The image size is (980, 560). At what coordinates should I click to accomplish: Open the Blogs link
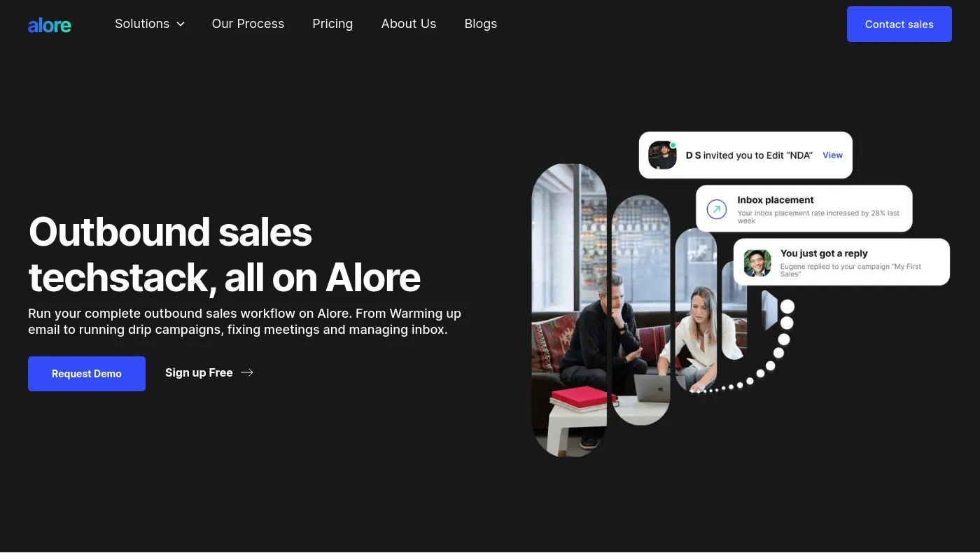click(481, 24)
